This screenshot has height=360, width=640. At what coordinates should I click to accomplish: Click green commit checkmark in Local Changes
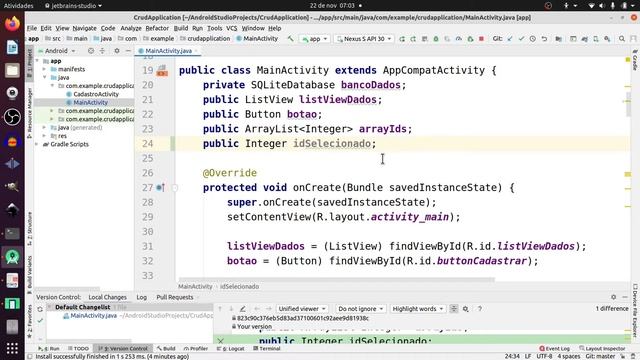pyautogui.click(x=40, y=321)
